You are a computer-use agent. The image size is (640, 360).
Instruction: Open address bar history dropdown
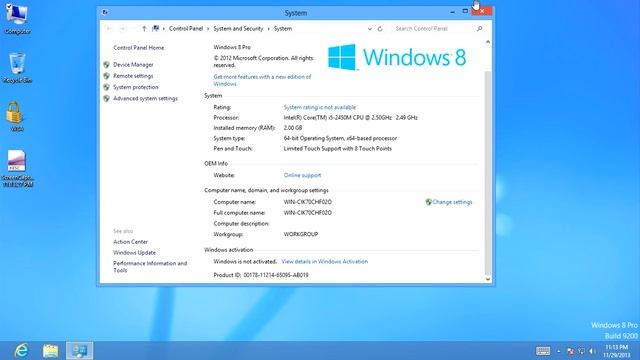click(369, 29)
